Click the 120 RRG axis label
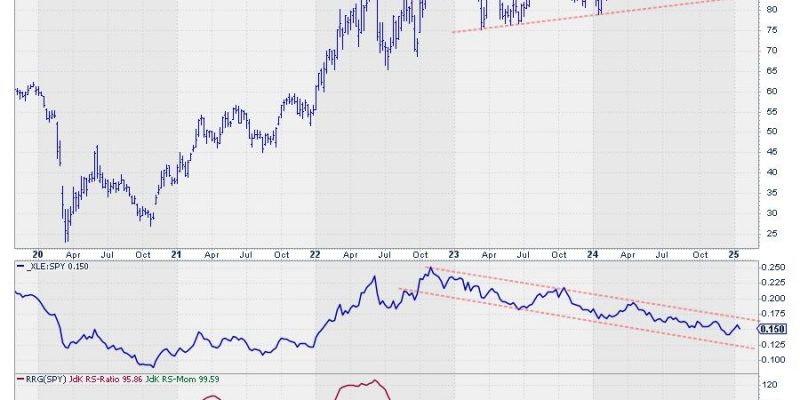Screen dimensions: 800x400 pos(769,385)
